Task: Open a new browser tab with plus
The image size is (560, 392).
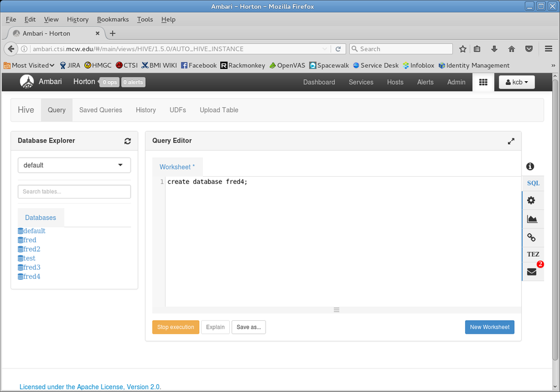Action: [113, 33]
